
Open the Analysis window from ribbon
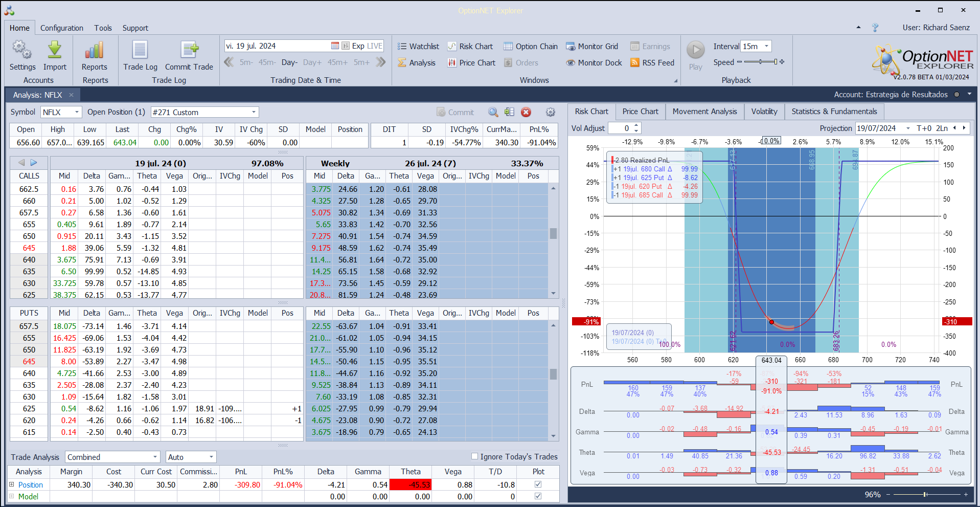click(417, 63)
